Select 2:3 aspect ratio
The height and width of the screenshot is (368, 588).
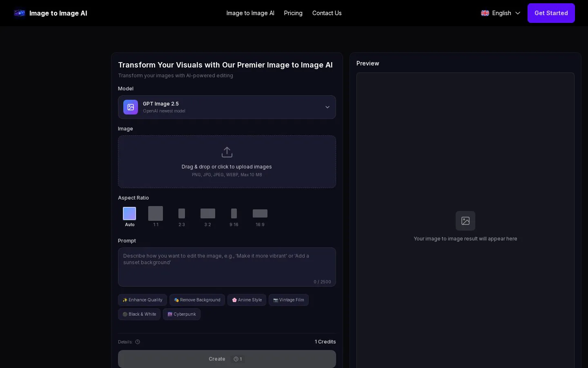pyautogui.click(x=182, y=217)
